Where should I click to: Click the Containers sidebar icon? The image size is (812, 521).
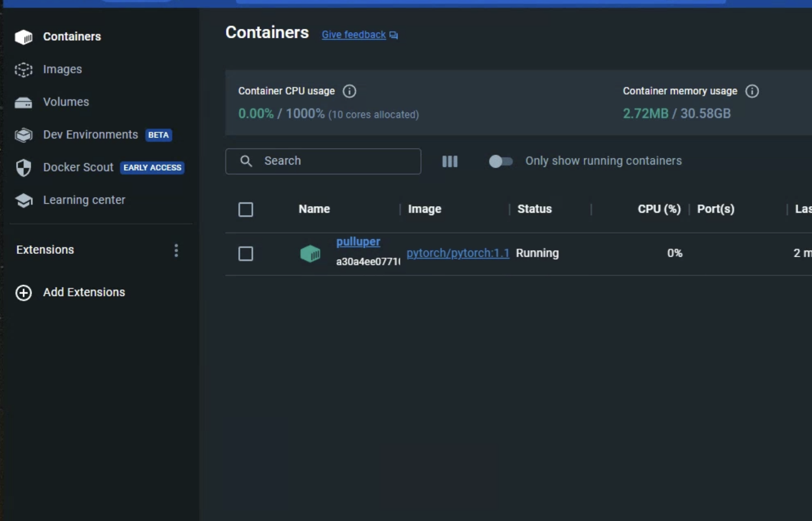point(24,37)
